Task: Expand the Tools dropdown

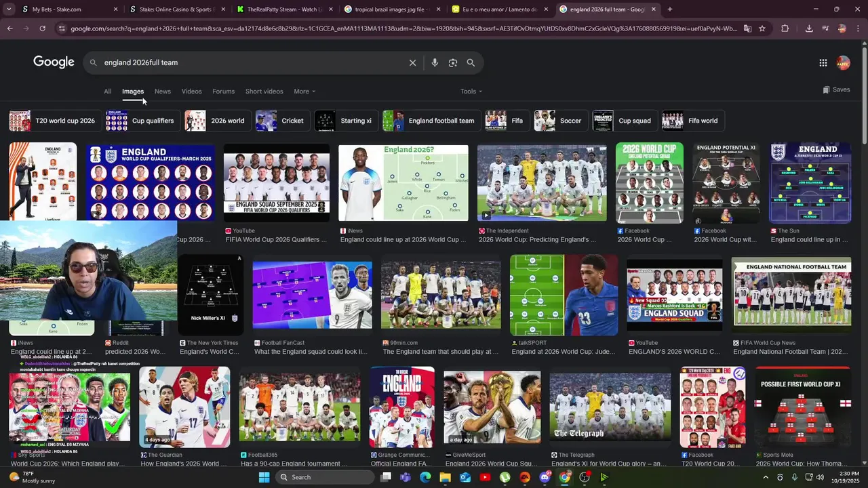Action: point(471,91)
